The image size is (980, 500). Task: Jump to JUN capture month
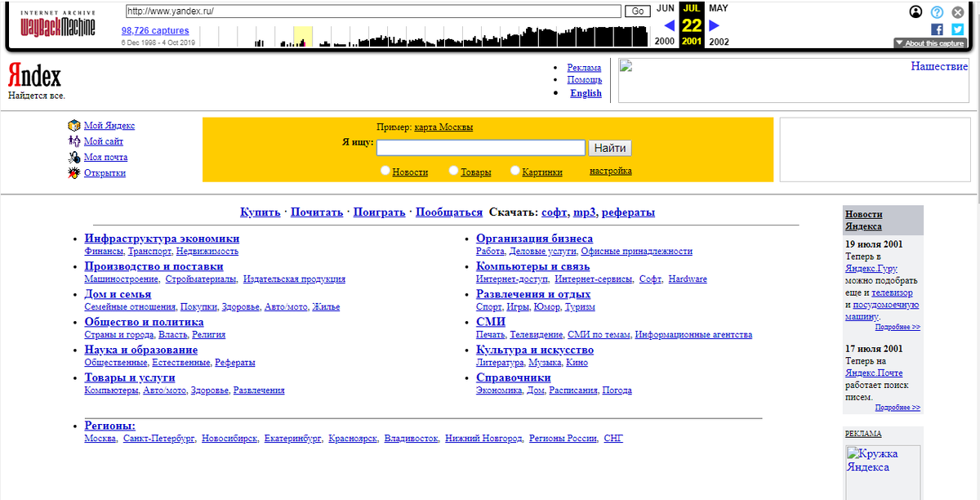pyautogui.click(x=666, y=8)
